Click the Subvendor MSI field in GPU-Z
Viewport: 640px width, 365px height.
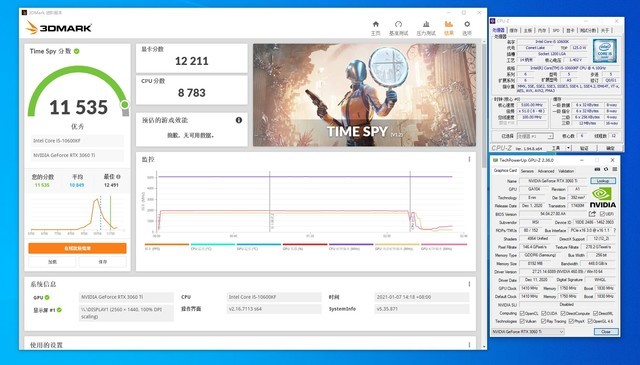click(x=535, y=222)
